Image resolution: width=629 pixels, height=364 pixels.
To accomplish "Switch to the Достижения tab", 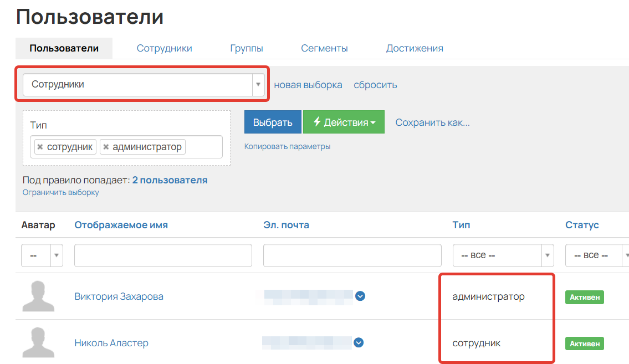I will point(415,48).
